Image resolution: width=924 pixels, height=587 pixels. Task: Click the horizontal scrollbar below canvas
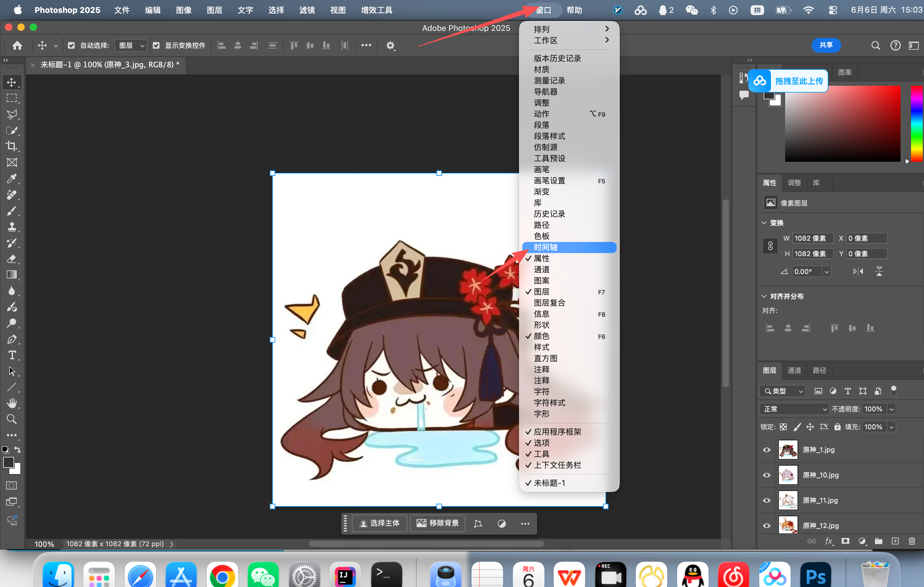426,544
